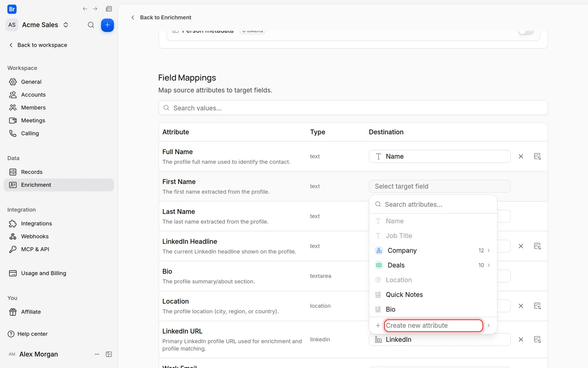The width and height of the screenshot is (588, 368).
Task: Open the Help center
Action: pyautogui.click(x=28, y=334)
